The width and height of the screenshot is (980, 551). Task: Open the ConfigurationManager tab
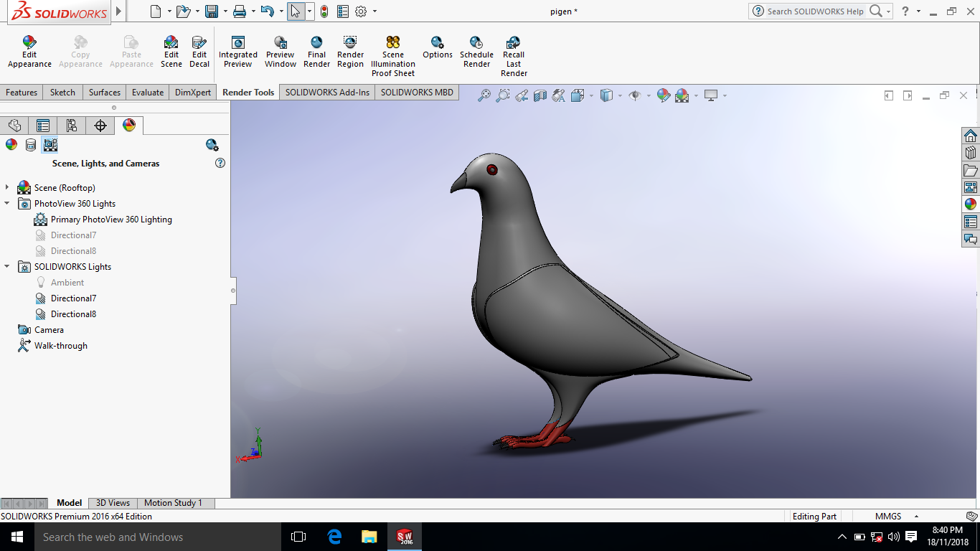(72, 126)
